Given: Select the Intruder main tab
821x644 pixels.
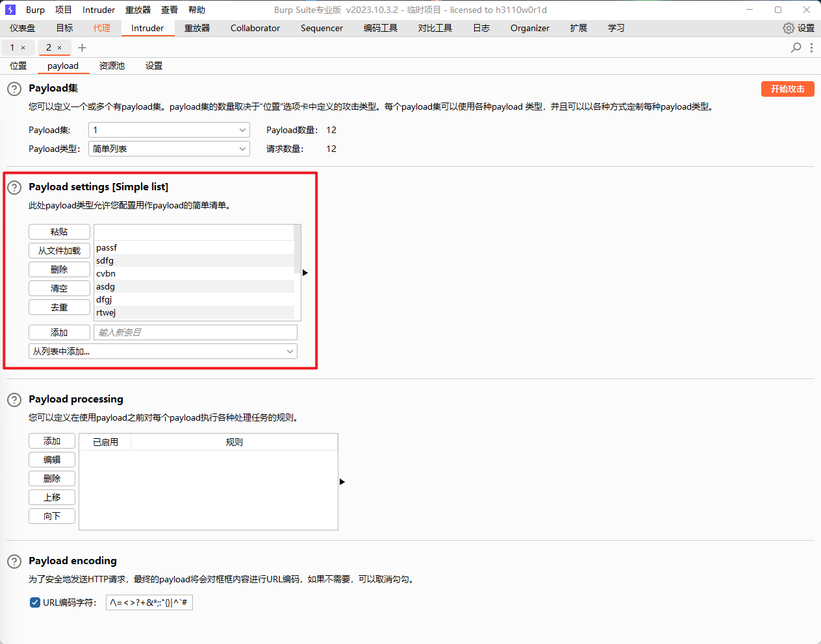Looking at the screenshot, I should [147, 28].
